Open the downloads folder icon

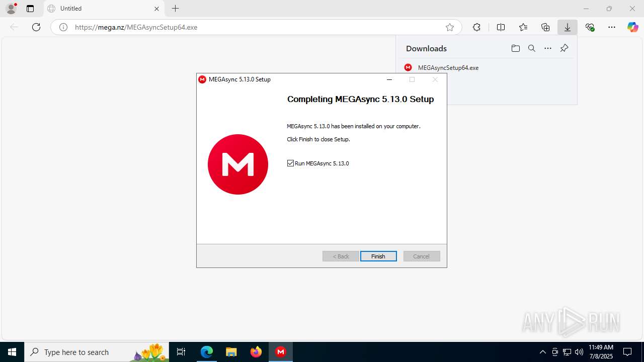(515, 48)
